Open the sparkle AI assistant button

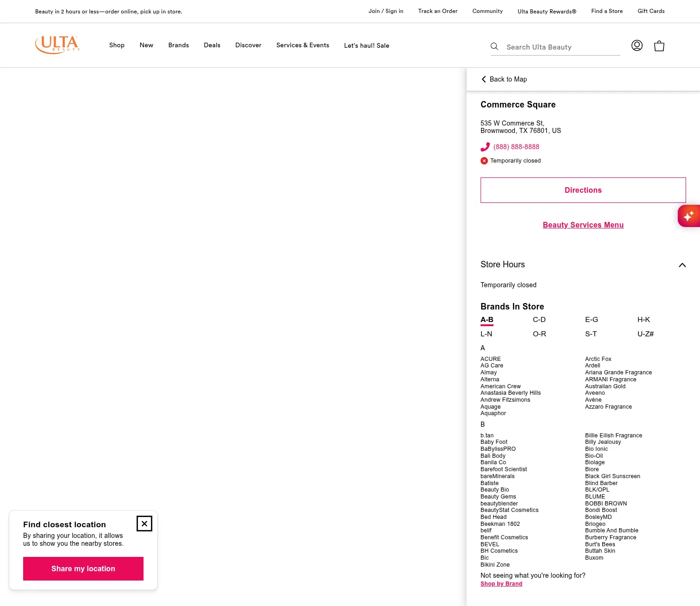pos(689,216)
